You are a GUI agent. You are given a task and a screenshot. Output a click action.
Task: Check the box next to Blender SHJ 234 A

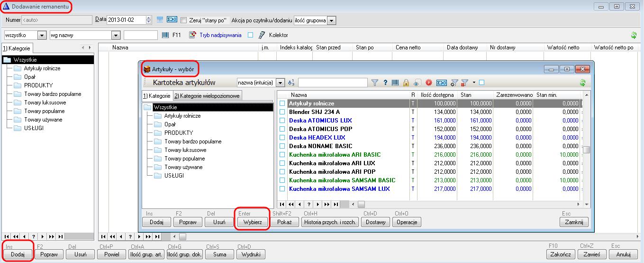pyautogui.click(x=282, y=112)
